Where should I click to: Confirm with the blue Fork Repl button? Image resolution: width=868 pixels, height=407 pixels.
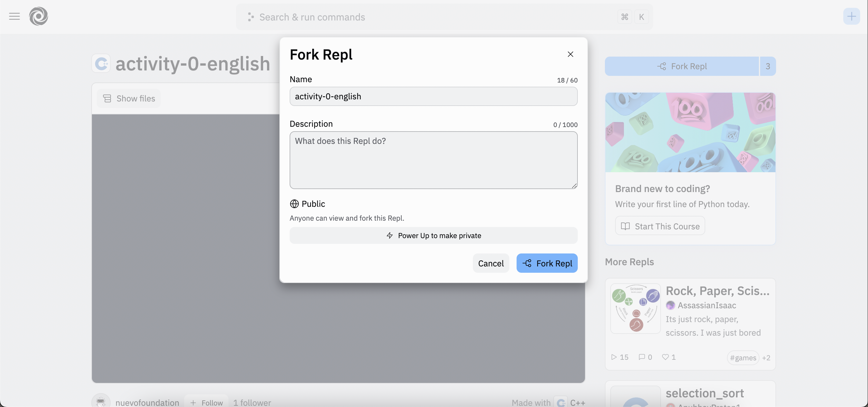point(546,263)
